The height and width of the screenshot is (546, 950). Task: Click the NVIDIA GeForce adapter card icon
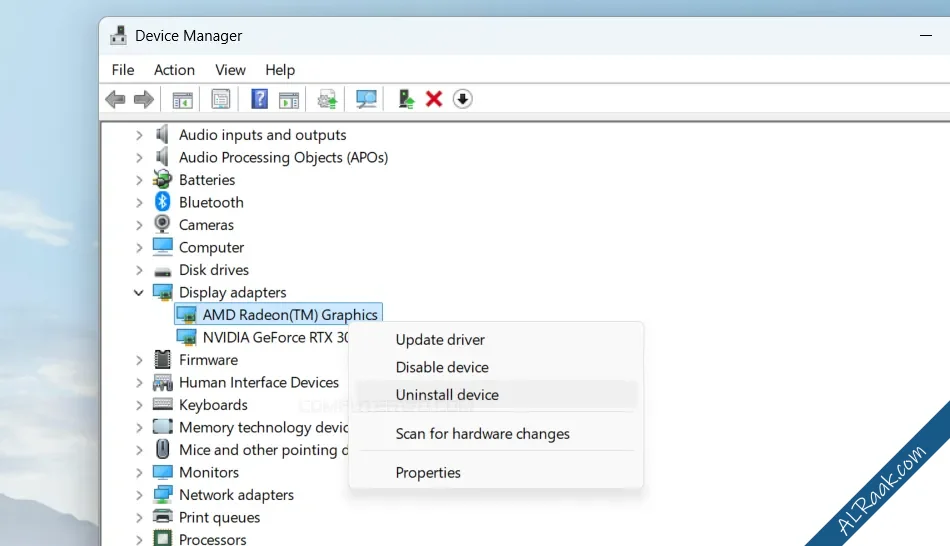186,337
